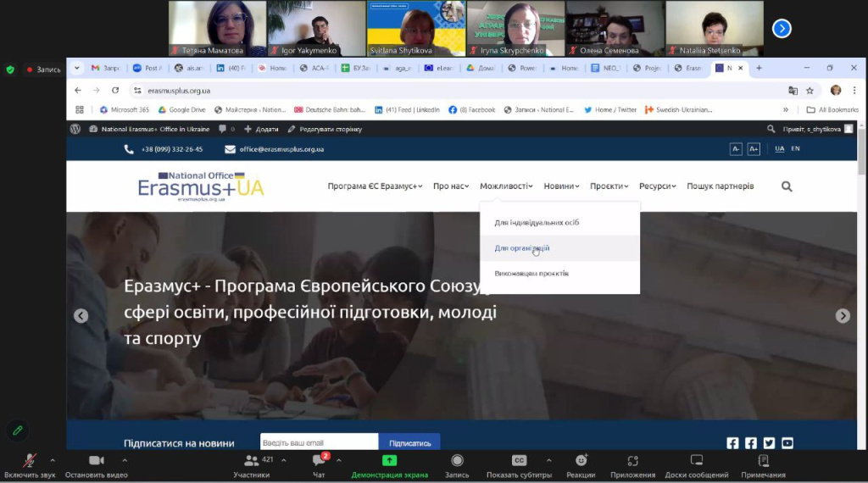The image size is (868, 483).
Task: Go to next slide in hero slider
Action: [x=843, y=315]
